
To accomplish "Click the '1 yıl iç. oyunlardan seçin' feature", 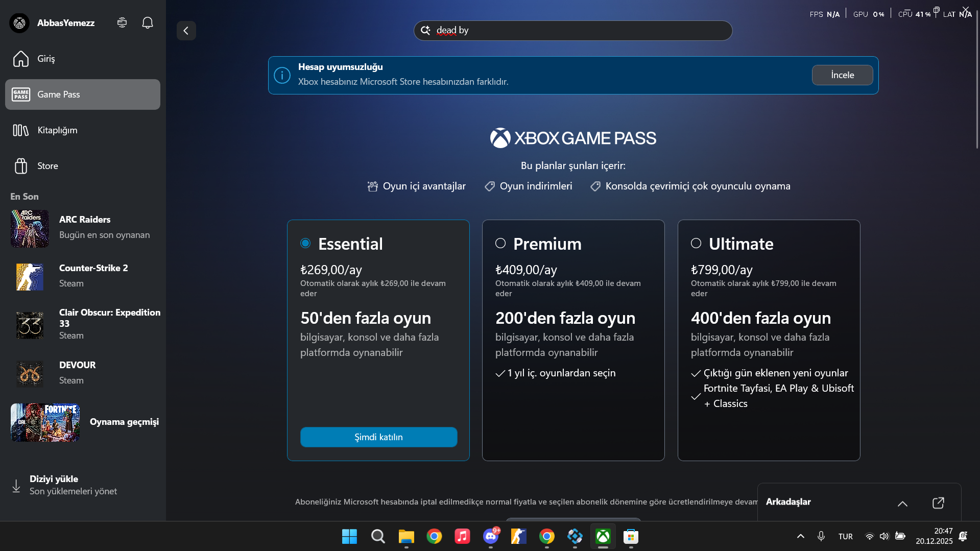I will point(561,373).
